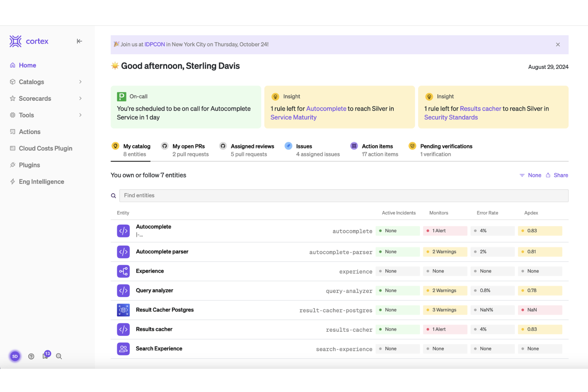Click the Tools gear icon in sidebar
This screenshot has height=392, width=588.
click(13, 115)
